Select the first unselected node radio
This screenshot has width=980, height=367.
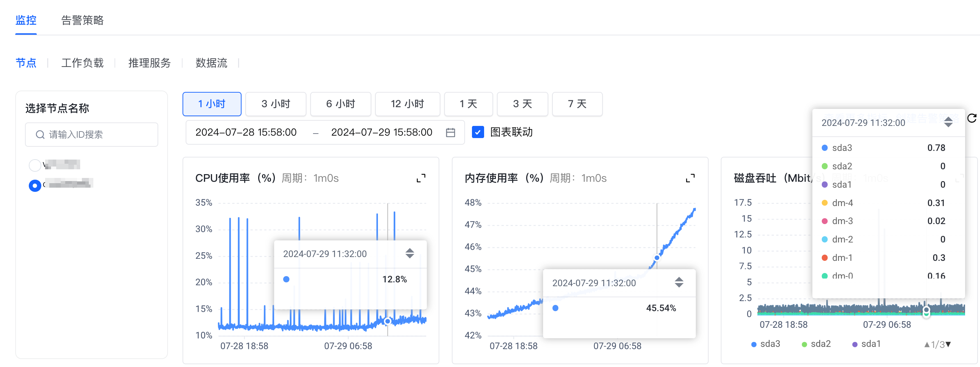point(35,165)
